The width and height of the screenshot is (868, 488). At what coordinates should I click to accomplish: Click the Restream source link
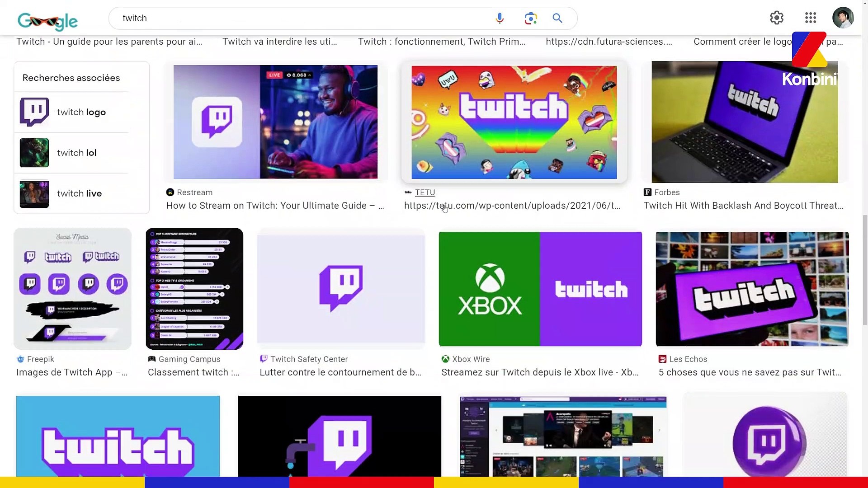[x=194, y=192]
